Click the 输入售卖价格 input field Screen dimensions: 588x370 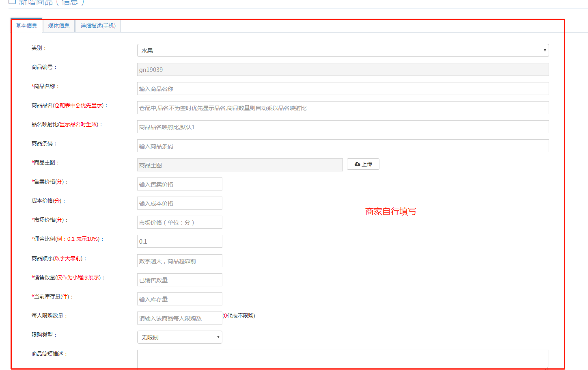click(x=180, y=184)
